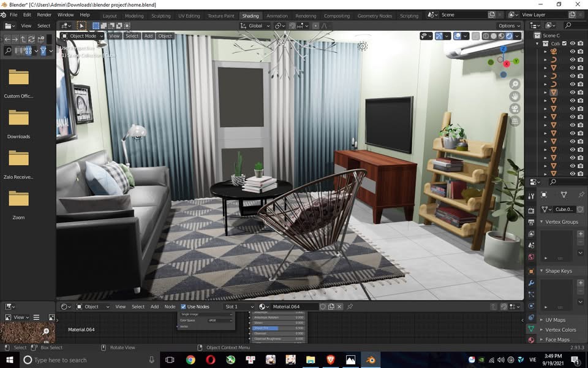
Task: Expand the UV Maps panel
Action: [555, 320]
